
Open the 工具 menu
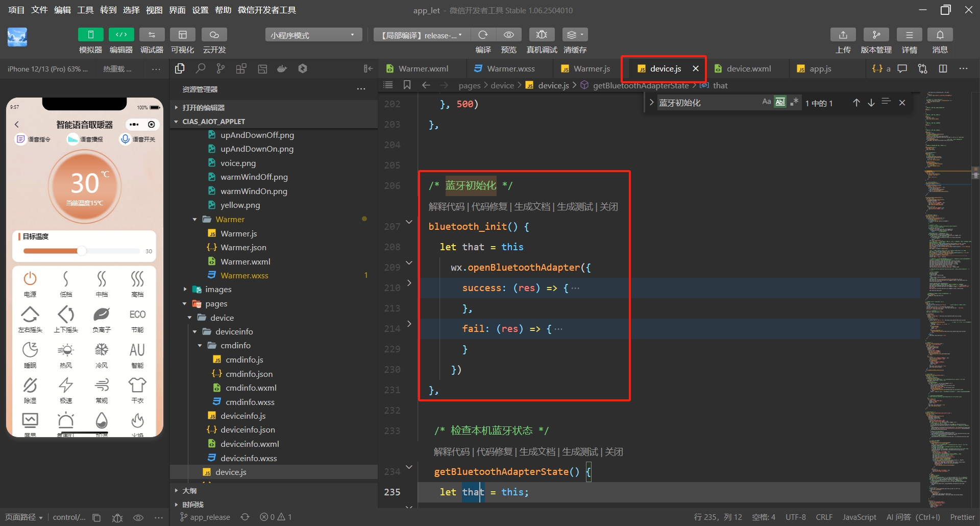(x=85, y=10)
